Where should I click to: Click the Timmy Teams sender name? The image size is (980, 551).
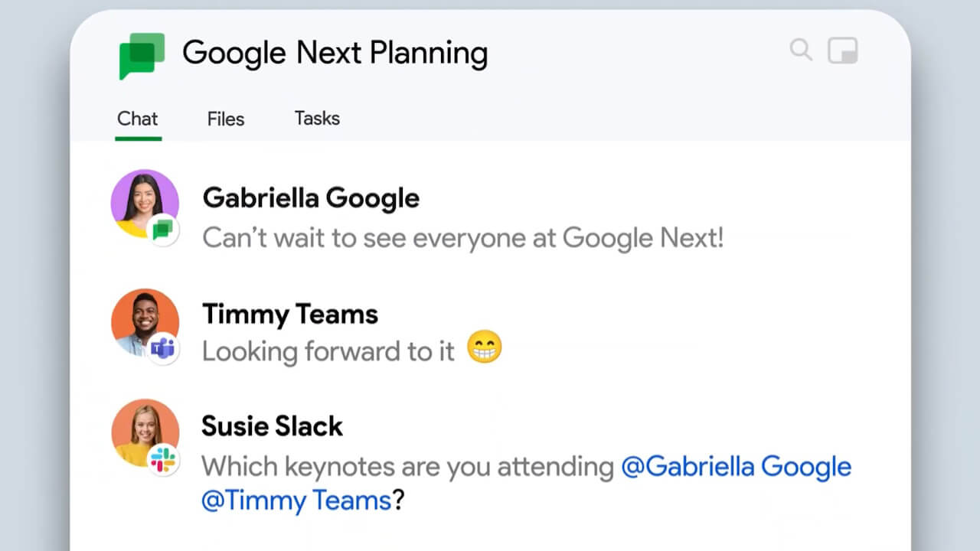[290, 314]
